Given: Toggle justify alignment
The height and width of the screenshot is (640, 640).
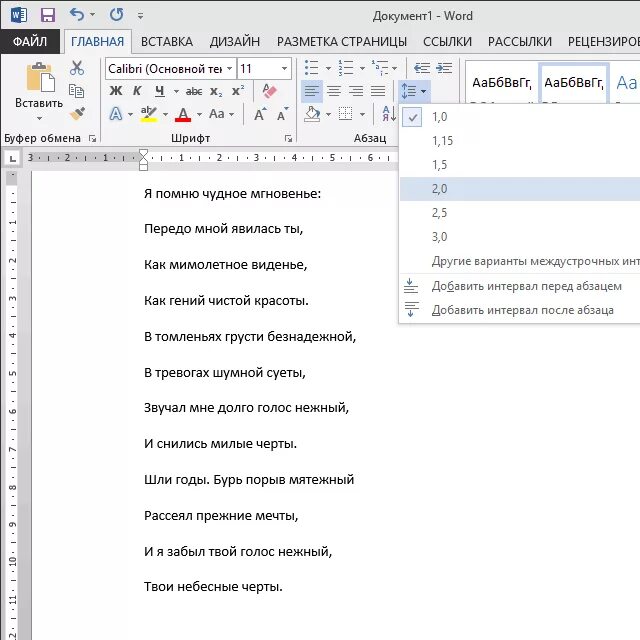Looking at the screenshot, I should (378, 91).
